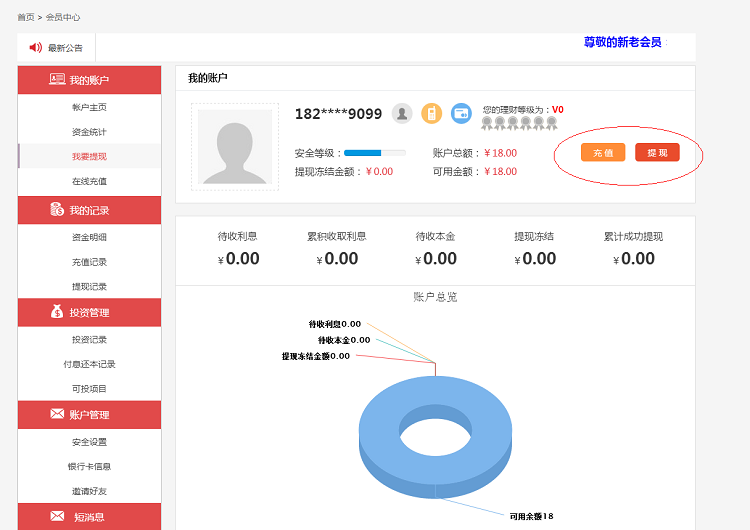Click the 我的账户 section header icon

57,79
